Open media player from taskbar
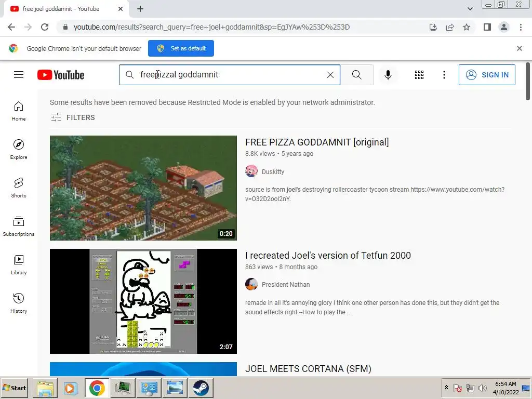 point(71,388)
